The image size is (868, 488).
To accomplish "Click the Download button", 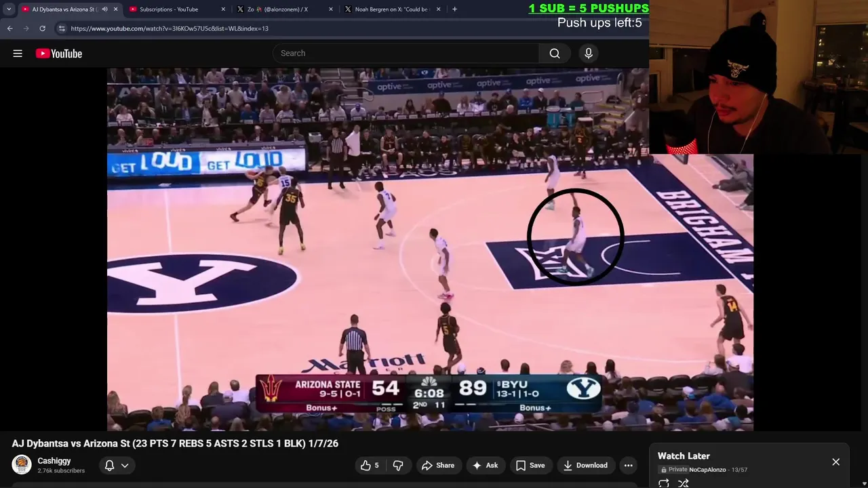I will click(x=585, y=466).
